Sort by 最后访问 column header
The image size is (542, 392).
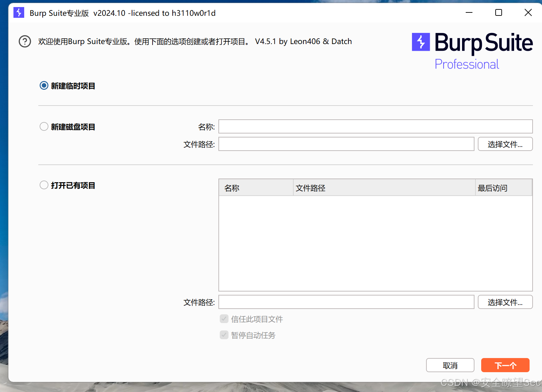tap(504, 188)
